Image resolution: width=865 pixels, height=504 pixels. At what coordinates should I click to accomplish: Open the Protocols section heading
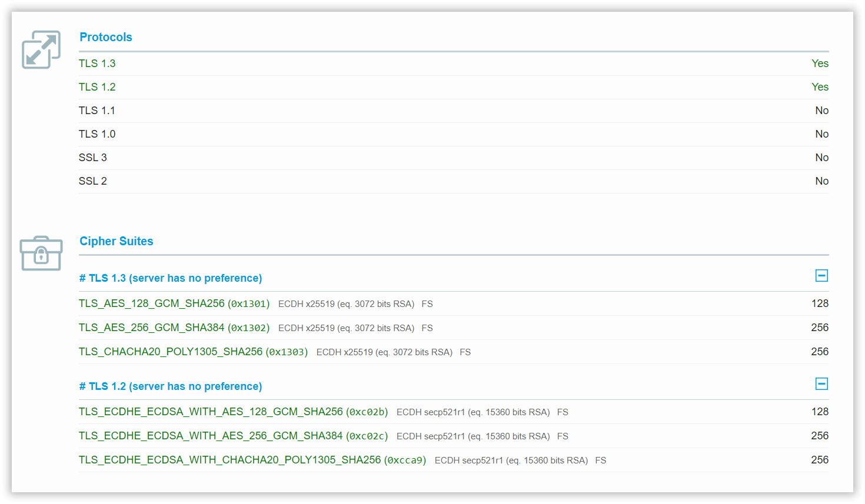(106, 37)
